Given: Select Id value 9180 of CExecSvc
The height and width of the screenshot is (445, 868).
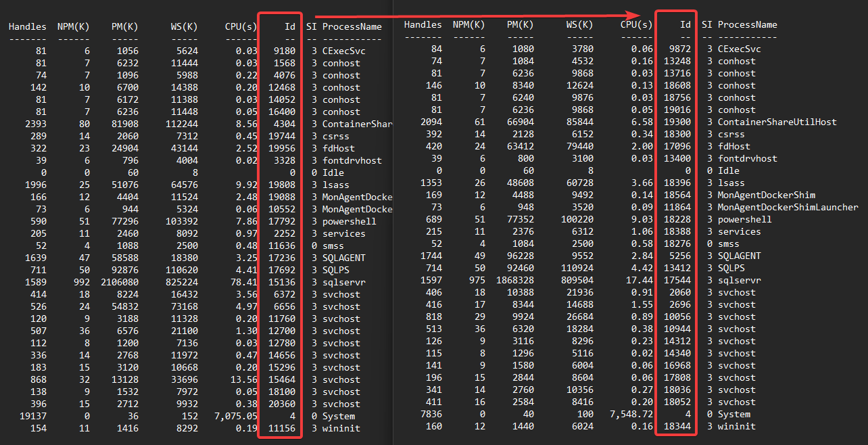Looking at the screenshot, I should point(284,51).
